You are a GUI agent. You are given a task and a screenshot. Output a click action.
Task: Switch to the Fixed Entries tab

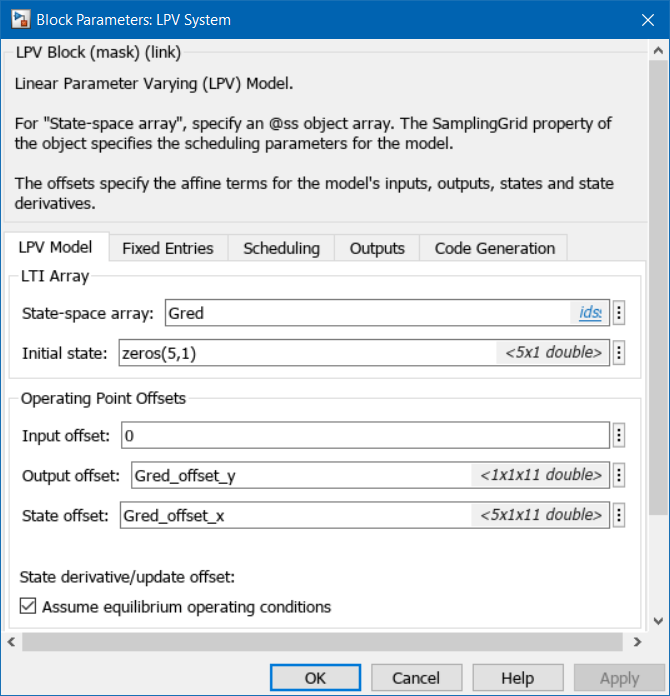coord(167,248)
